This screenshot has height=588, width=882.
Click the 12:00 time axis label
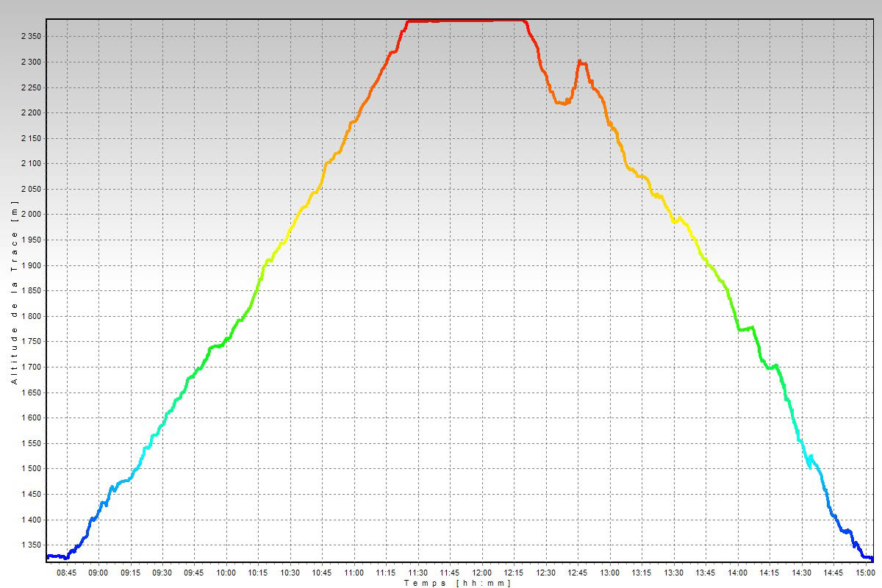[x=481, y=572]
